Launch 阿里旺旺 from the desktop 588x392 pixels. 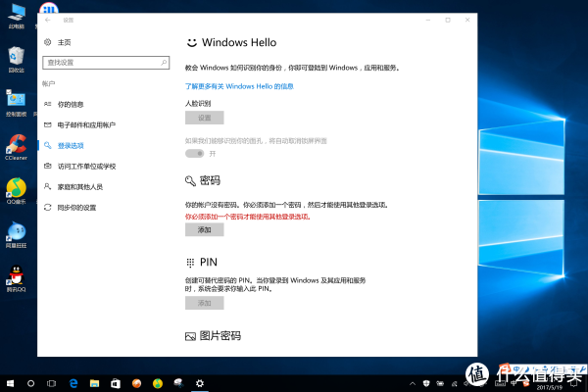pyautogui.click(x=16, y=235)
